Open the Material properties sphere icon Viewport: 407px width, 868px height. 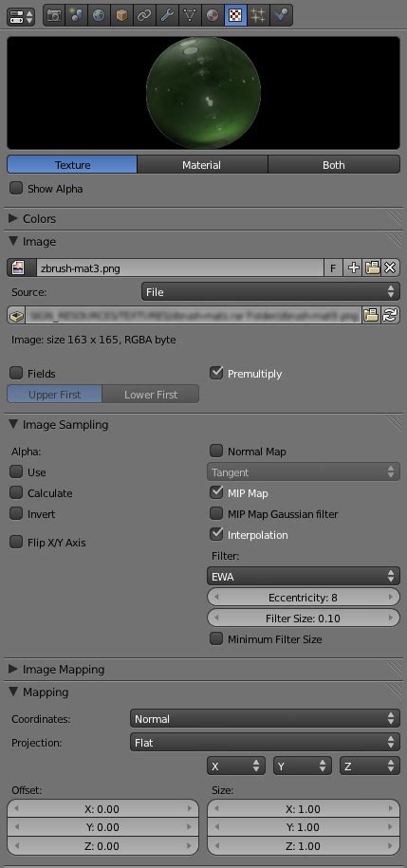[213, 15]
